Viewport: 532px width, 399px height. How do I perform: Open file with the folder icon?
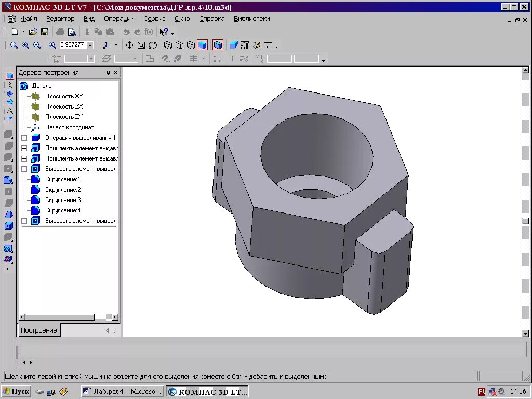pos(33,32)
